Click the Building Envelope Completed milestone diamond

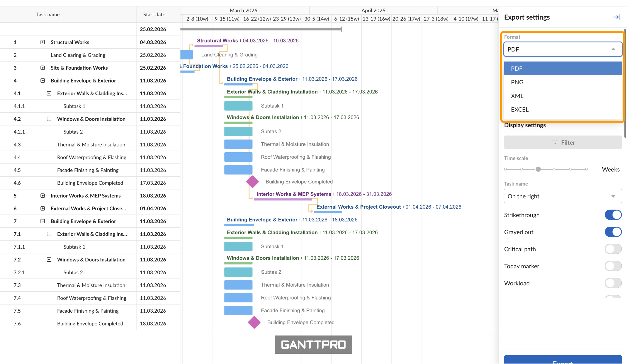tap(252, 182)
